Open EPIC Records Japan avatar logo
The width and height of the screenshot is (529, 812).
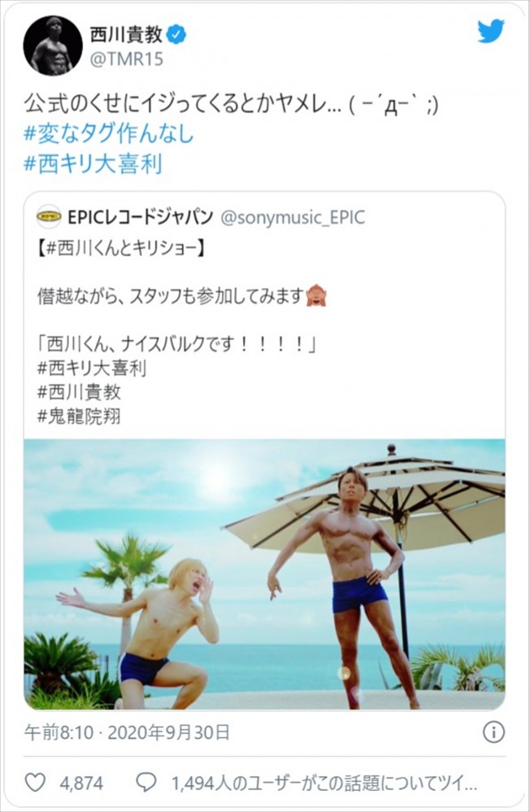pos(49,216)
